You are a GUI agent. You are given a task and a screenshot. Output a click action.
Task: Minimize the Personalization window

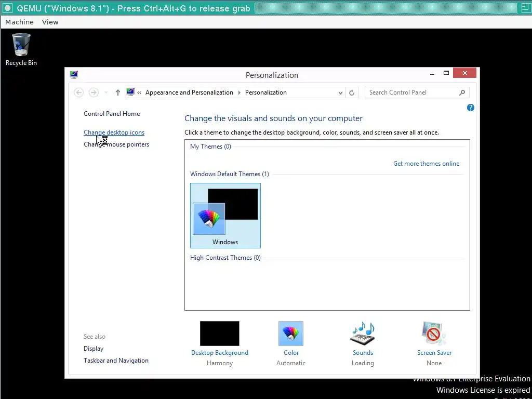click(432, 73)
